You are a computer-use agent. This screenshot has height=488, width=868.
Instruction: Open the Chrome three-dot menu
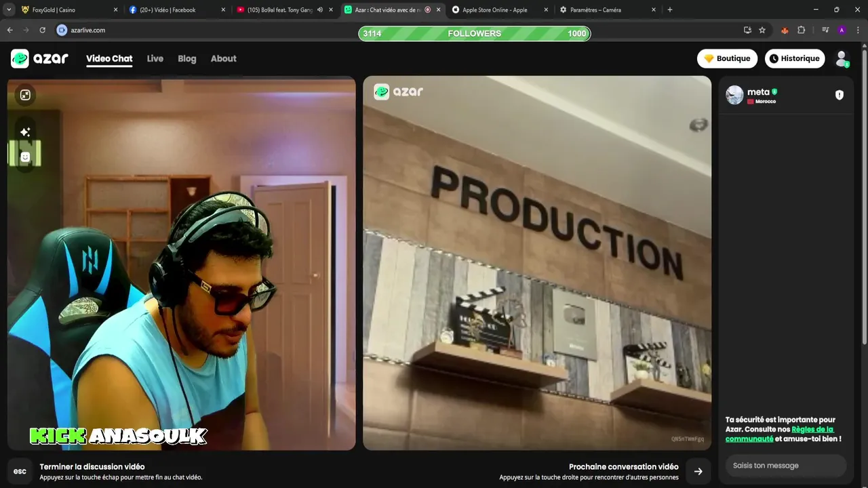858,30
